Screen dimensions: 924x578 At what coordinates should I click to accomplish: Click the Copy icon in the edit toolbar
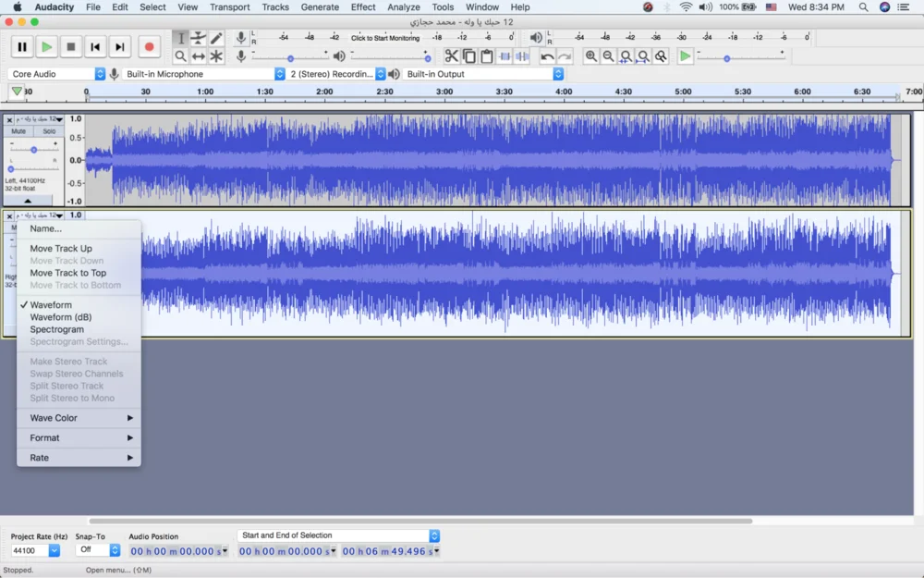coord(469,56)
